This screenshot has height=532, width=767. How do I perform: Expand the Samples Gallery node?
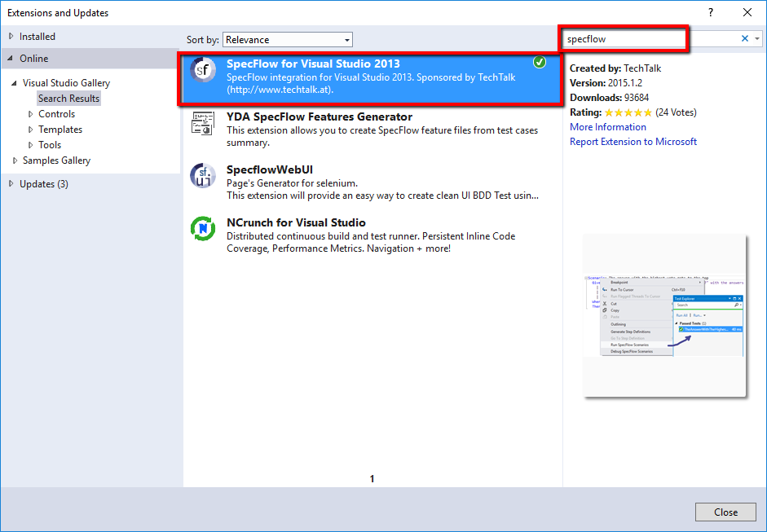(x=15, y=160)
